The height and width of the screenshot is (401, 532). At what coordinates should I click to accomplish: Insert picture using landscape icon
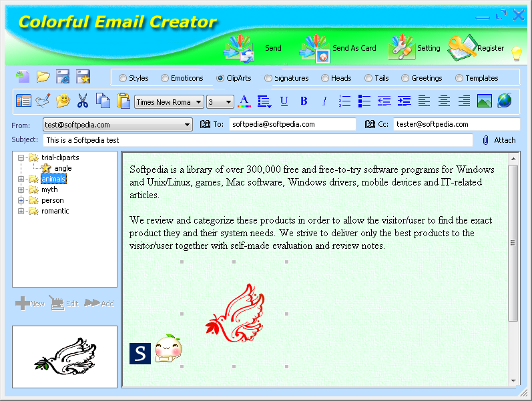pyautogui.click(x=485, y=101)
